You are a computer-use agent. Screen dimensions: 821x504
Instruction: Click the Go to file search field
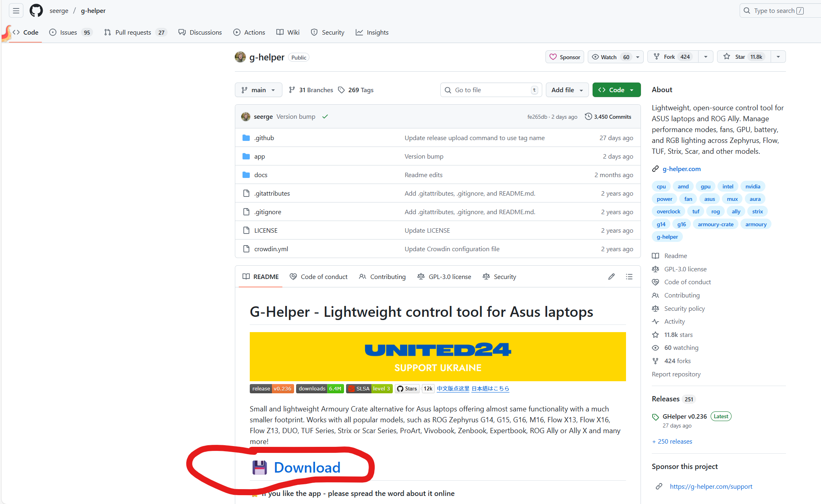click(491, 90)
